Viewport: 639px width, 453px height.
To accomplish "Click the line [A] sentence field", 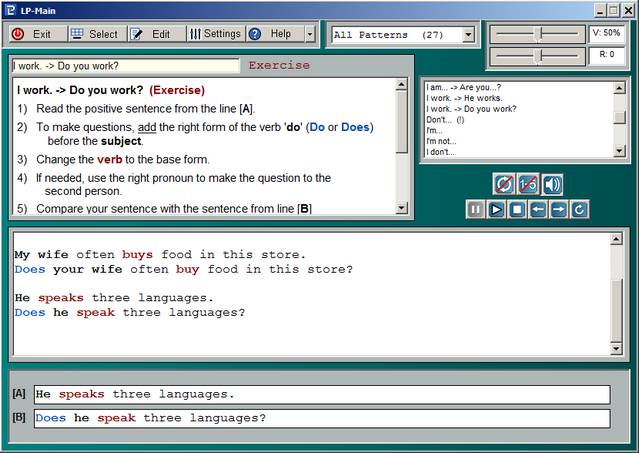I will [x=322, y=394].
